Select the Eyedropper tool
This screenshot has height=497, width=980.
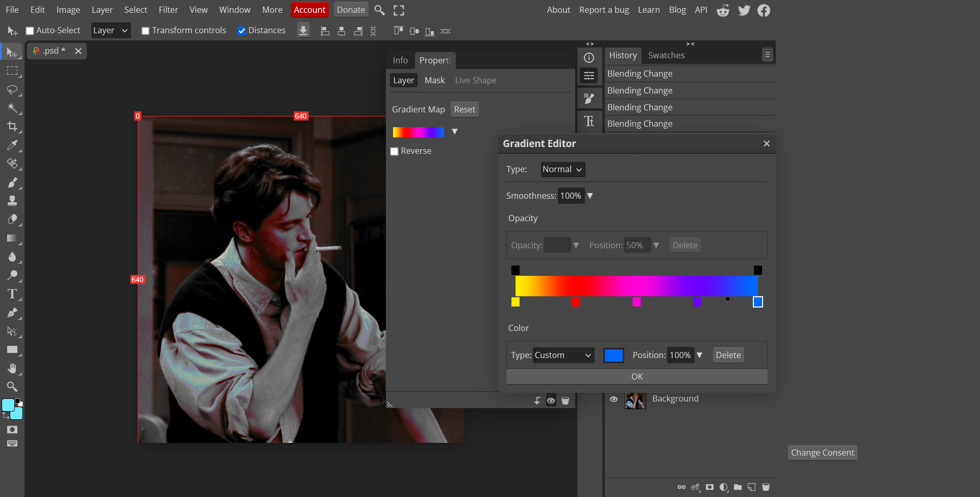point(12,145)
